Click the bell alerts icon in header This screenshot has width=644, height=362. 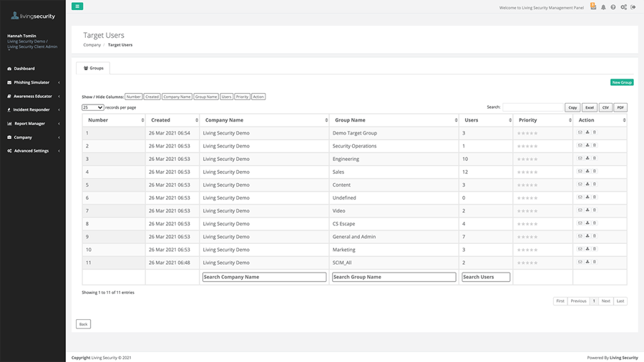point(603,7)
